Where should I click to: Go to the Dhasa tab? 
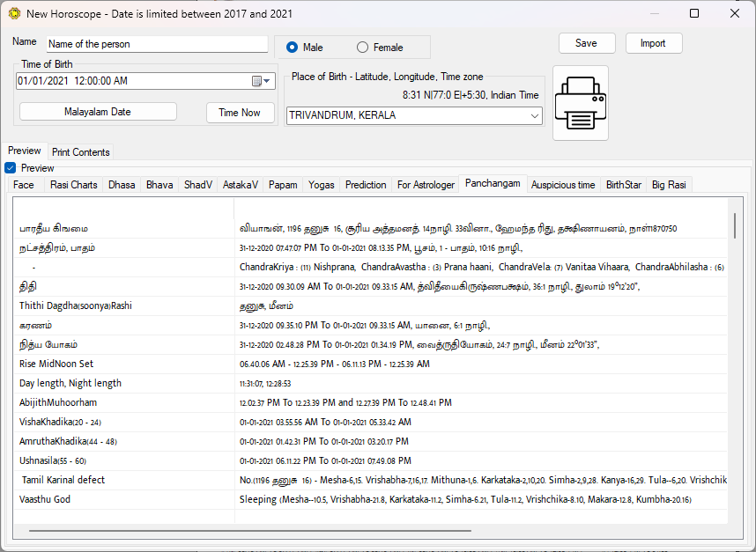(x=122, y=185)
